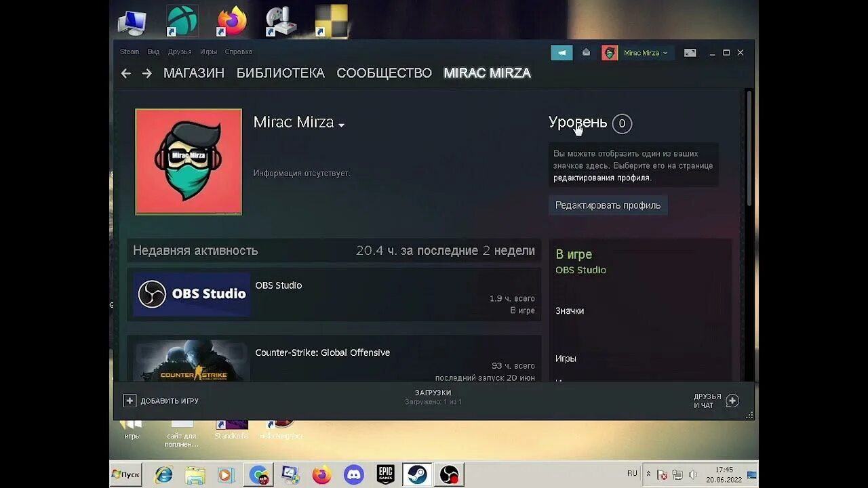Open the игры desktop folder
868x488 pixels.
click(132, 430)
